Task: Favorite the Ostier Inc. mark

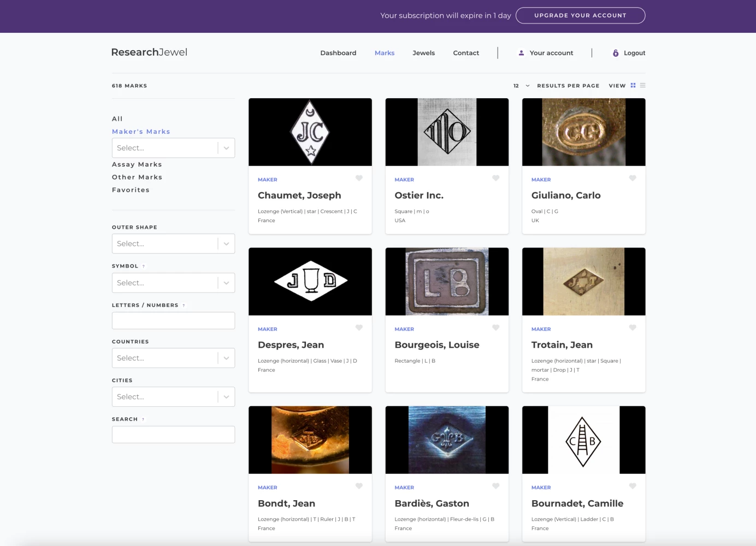Action: point(495,178)
